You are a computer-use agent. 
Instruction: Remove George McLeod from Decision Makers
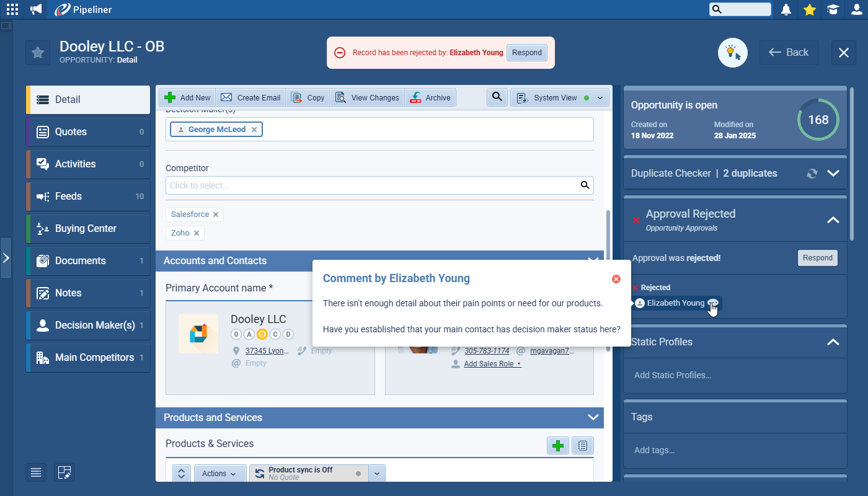click(x=254, y=130)
